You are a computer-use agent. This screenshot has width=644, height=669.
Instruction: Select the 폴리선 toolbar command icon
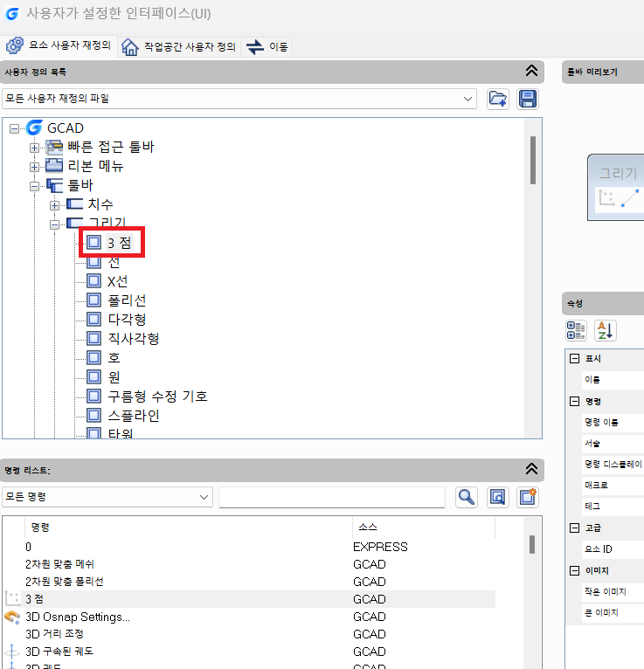point(94,300)
